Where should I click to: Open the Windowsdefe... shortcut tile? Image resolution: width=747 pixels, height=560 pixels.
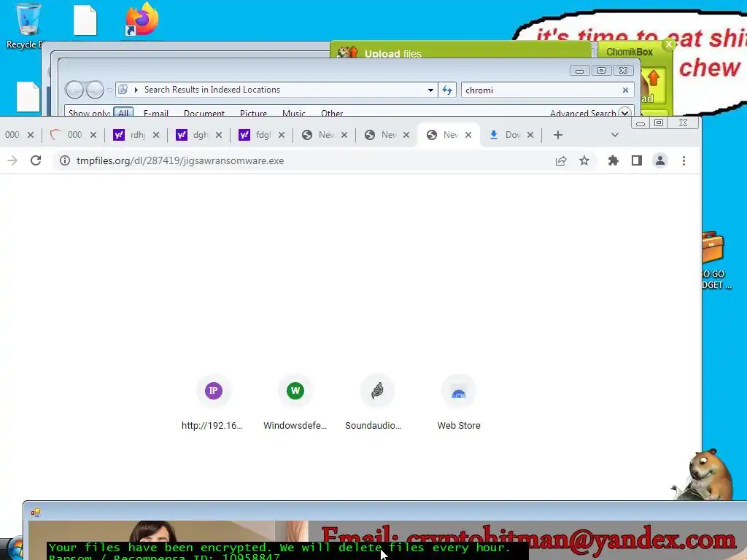[x=295, y=402]
